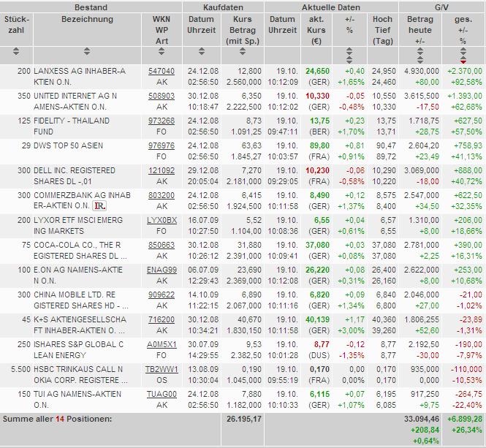This screenshot has width=486, height=448.
Task: Sort by ges. +/-, upper arrow pair
Action: (463, 51)
